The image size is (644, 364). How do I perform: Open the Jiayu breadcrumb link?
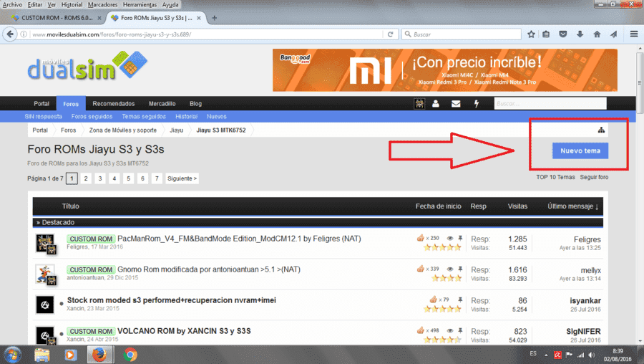click(176, 130)
